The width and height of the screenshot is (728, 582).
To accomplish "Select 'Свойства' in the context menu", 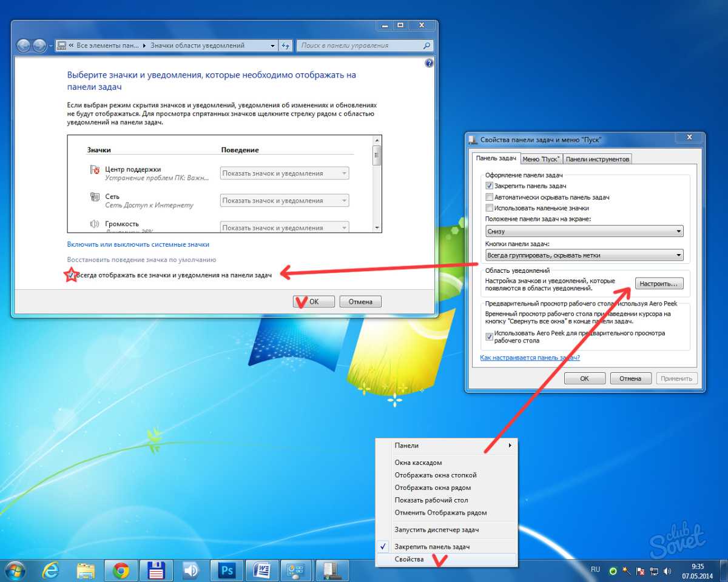I will point(446,559).
